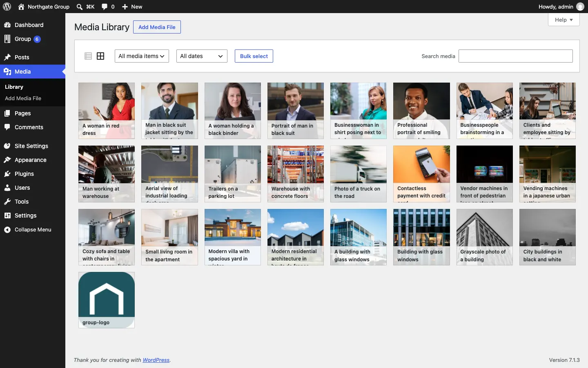Click the Add Media File button
The image size is (588, 368).
(157, 27)
